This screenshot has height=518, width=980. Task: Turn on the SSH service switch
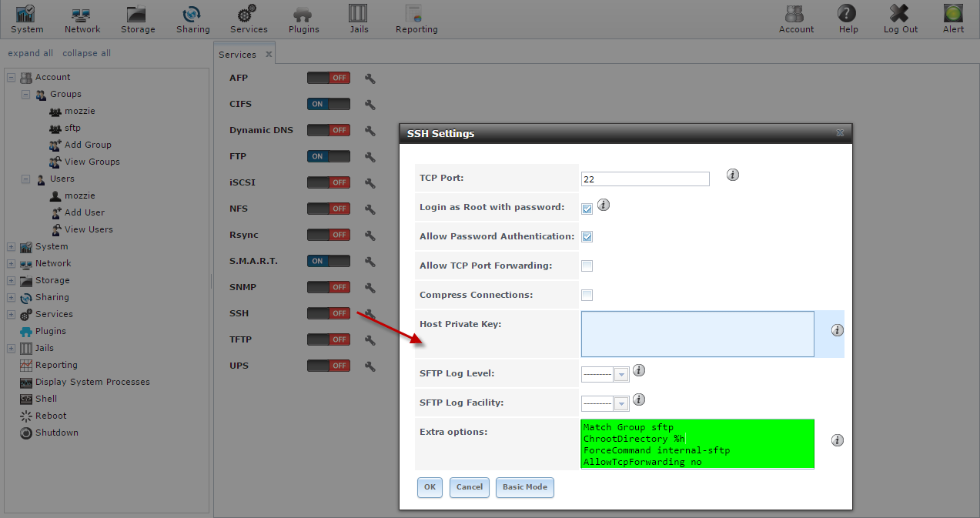(329, 313)
